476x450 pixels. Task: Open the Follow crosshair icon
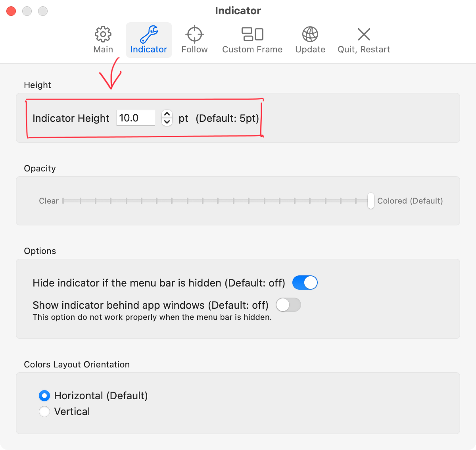(194, 35)
